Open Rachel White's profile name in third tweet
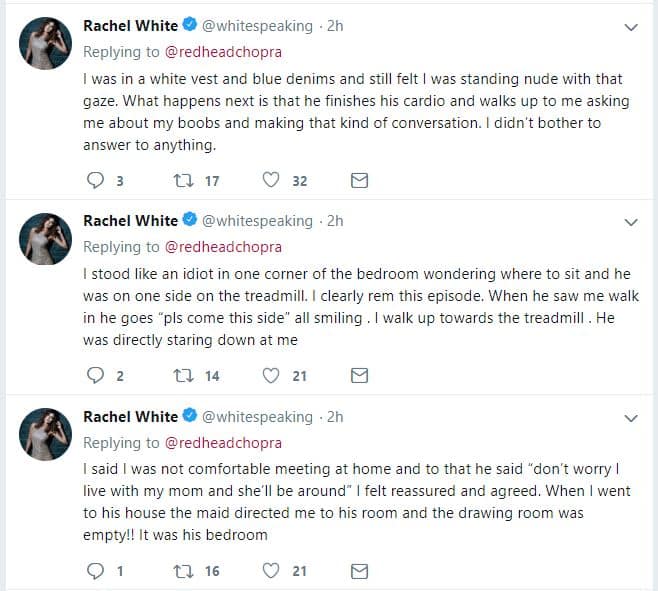This screenshot has width=658, height=591. pos(130,416)
